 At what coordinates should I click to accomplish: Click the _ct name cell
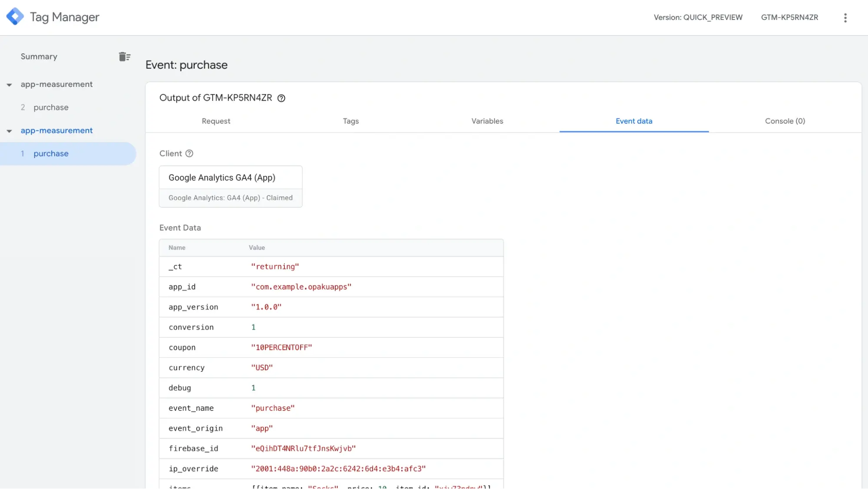tap(175, 267)
